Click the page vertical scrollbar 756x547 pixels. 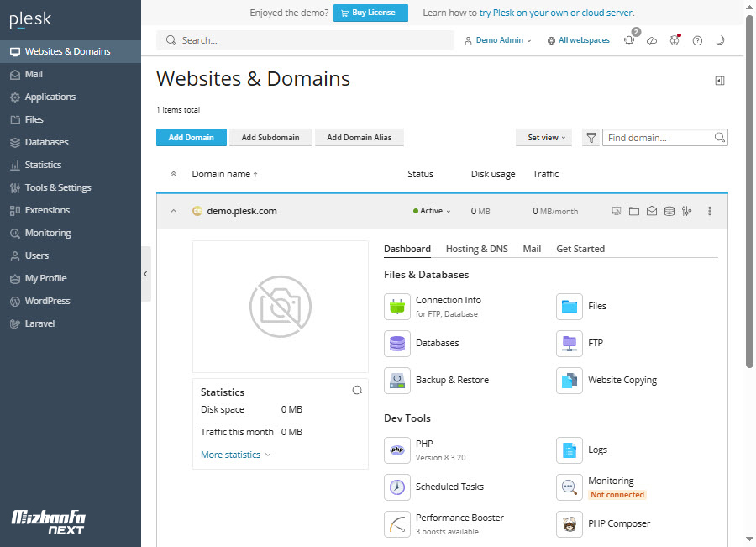(750, 192)
